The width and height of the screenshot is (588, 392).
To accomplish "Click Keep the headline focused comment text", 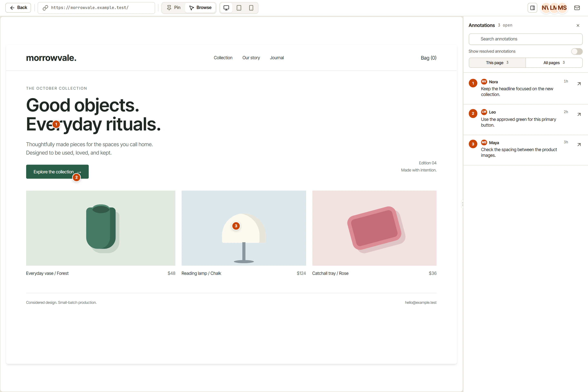I will point(517,91).
